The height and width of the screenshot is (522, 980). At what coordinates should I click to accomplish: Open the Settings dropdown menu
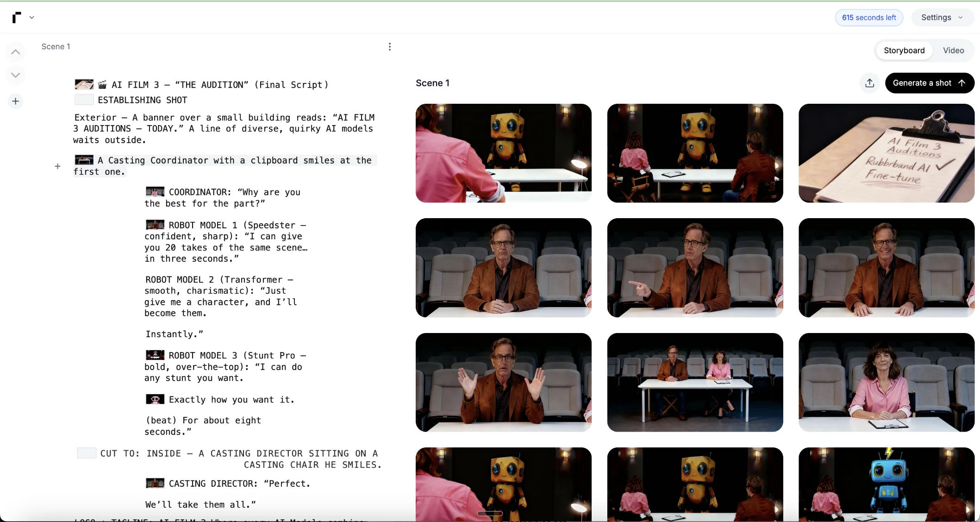(942, 17)
